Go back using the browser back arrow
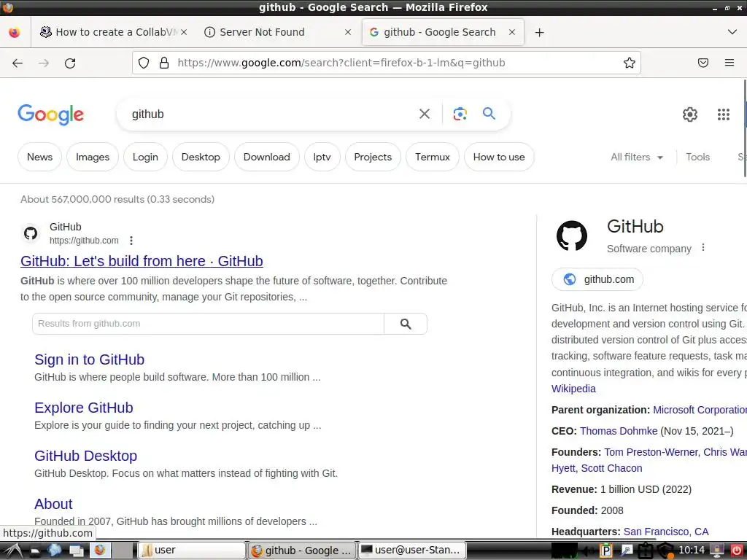747x560 pixels. point(18,63)
